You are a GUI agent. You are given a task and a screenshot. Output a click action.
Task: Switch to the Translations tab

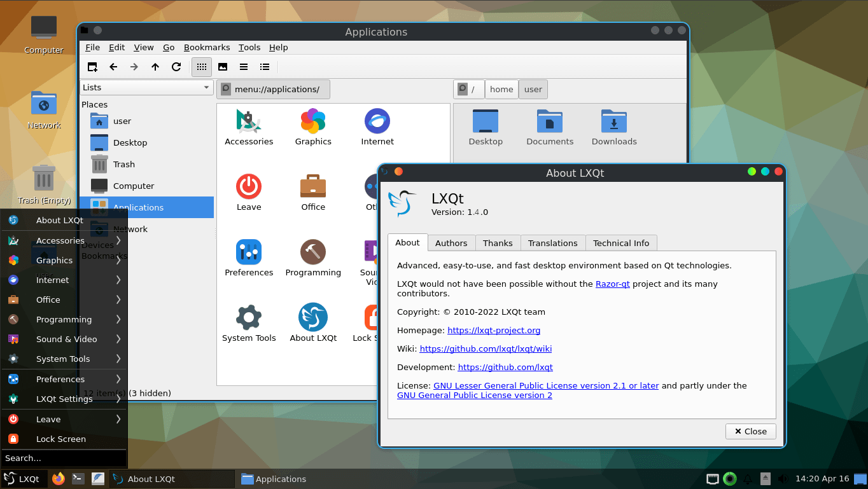coord(552,243)
